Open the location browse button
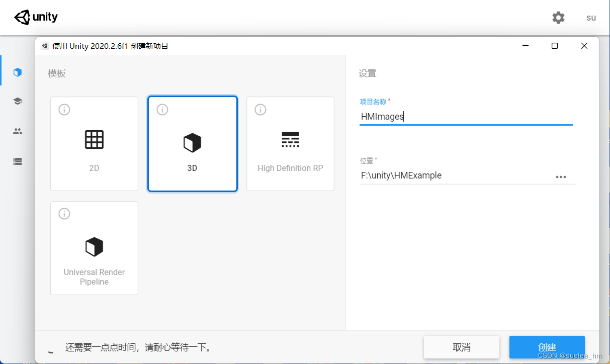The width and height of the screenshot is (610, 364). point(561,176)
